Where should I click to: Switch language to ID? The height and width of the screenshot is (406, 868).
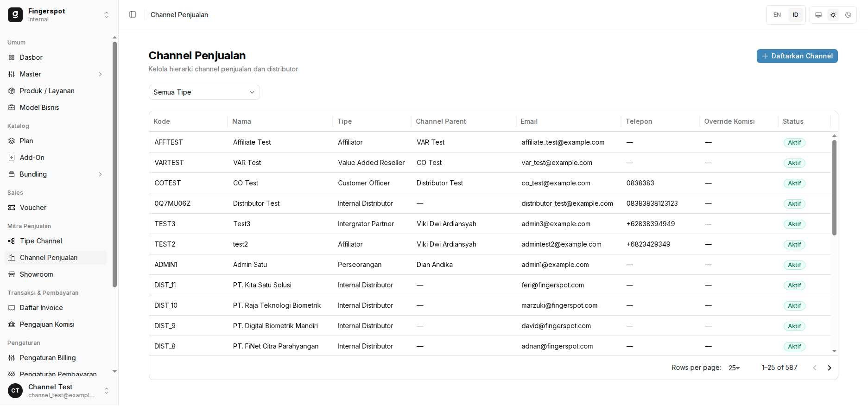(796, 15)
